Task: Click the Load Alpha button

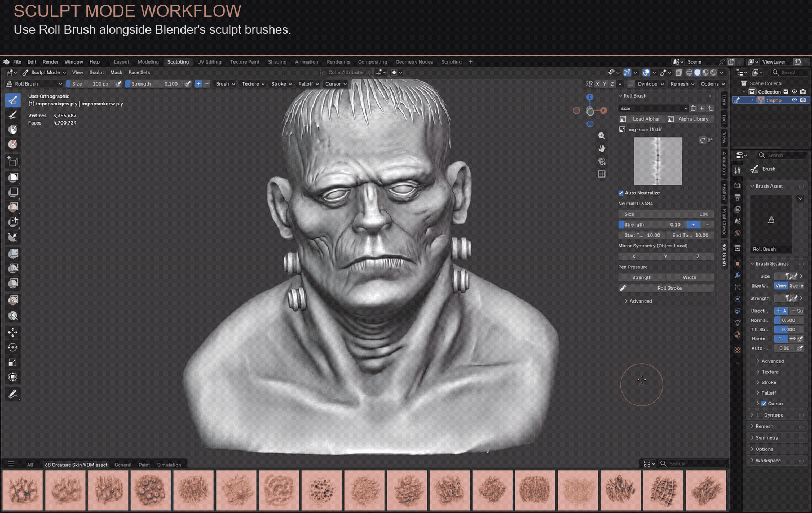Action: tap(642, 119)
